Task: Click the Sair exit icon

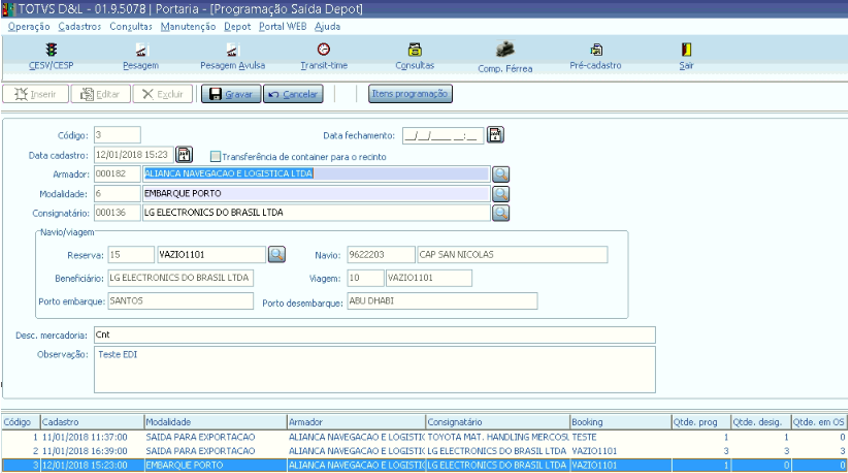Action: (x=686, y=56)
